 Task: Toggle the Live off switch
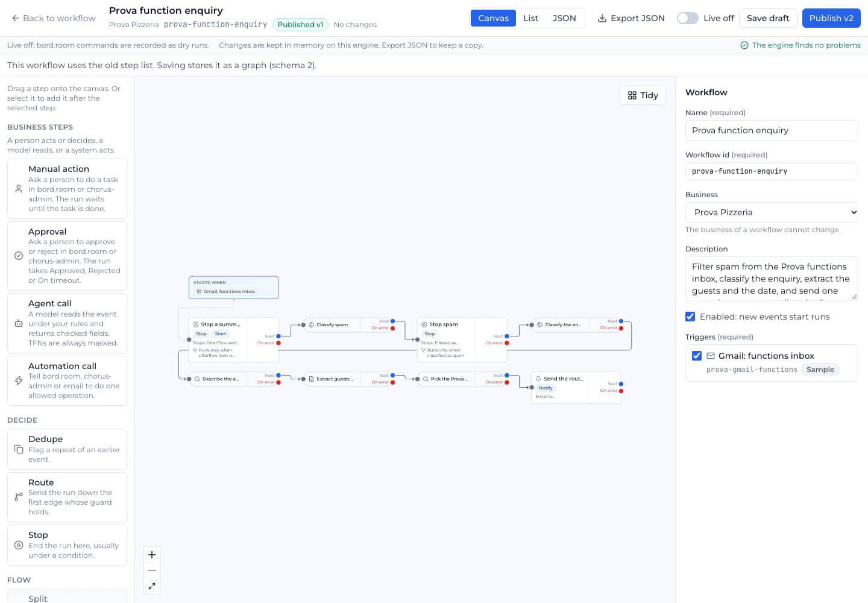pos(688,18)
